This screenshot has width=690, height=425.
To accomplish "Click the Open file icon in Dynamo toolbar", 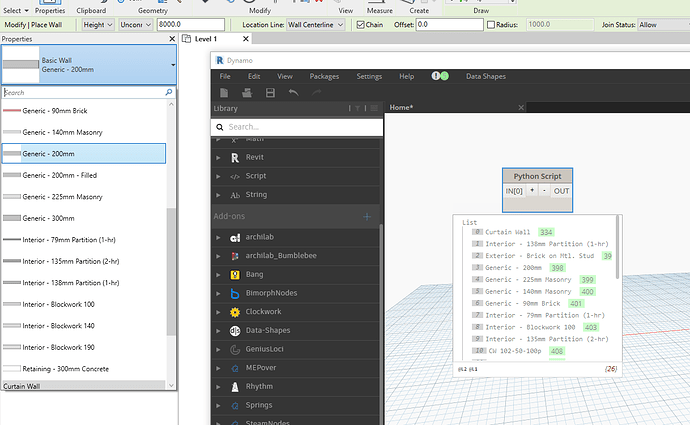I will point(247,93).
